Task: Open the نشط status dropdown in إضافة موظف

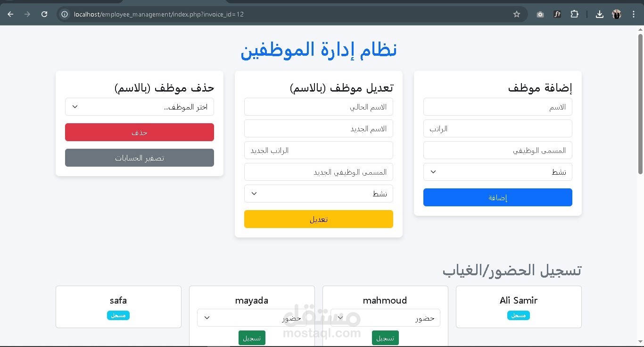Action: click(x=498, y=172)
